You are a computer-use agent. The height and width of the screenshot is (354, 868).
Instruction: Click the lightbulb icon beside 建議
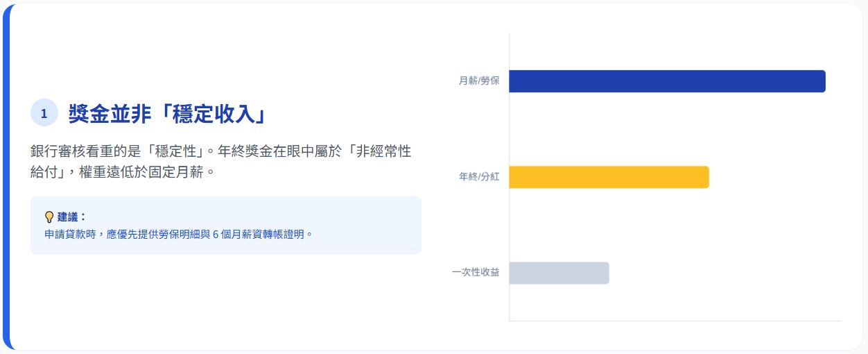pos(49,217)
